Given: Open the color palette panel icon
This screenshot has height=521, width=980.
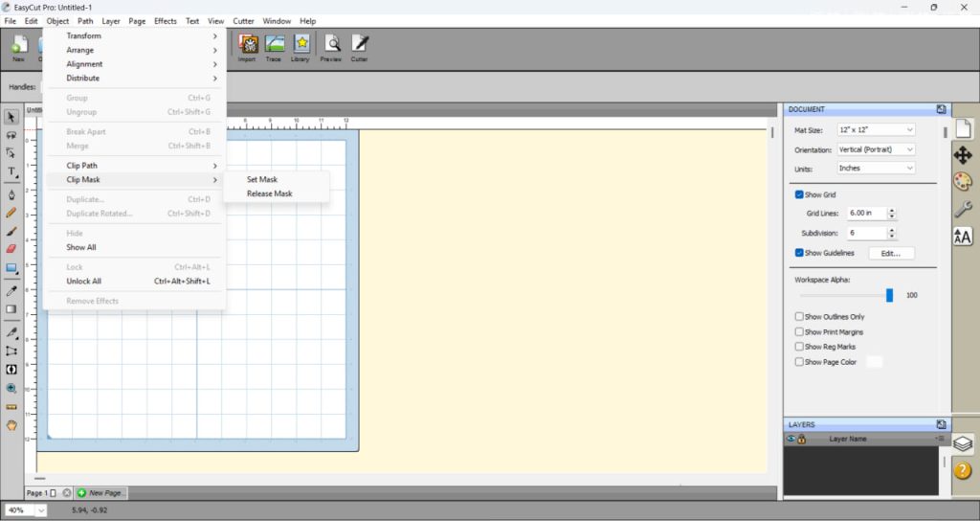Looking at the screenshot, I should 963,182.
